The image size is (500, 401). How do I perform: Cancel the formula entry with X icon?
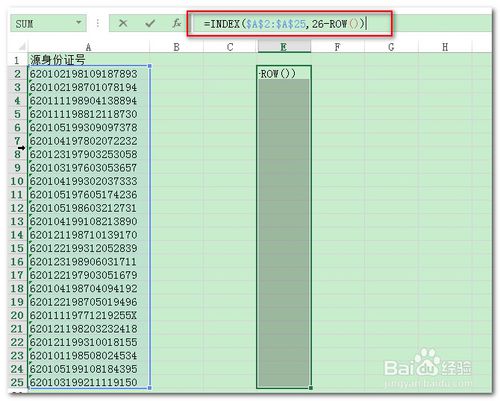click(123, 23)
